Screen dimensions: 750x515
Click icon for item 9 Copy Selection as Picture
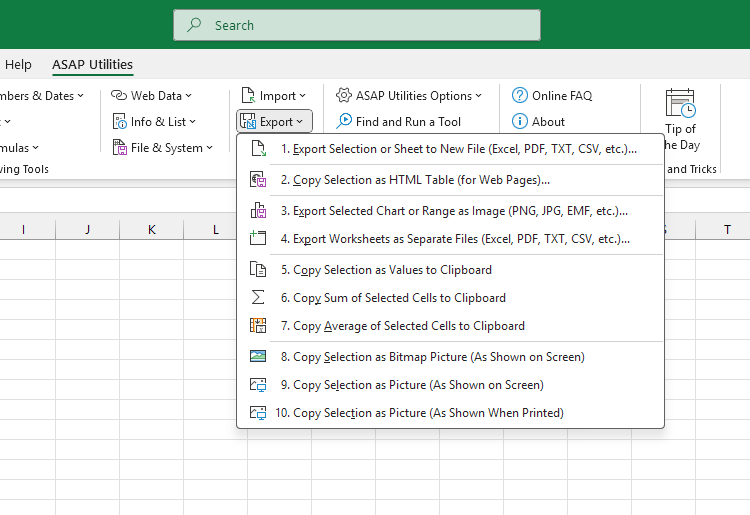click(258, 385)
